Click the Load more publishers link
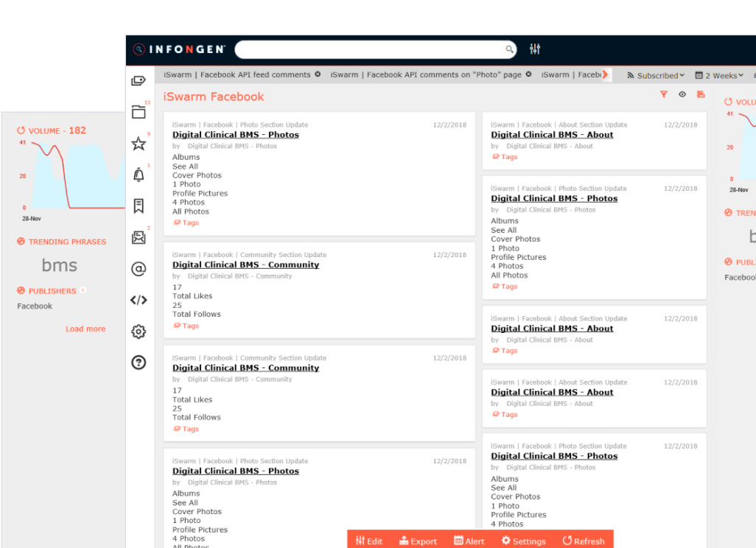Image resolution: width=756 pixels, height=548 pixels. pos(85,329)
